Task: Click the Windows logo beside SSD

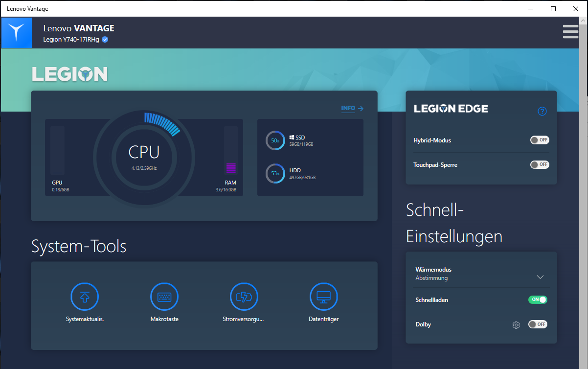Action: click(292, 138)
